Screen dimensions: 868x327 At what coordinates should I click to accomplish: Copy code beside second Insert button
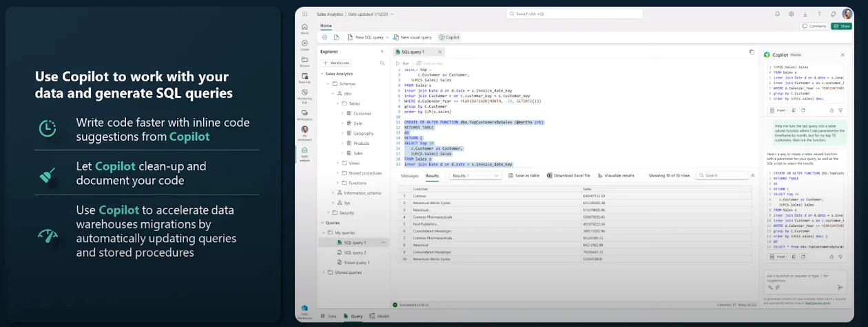pos(794,256)
